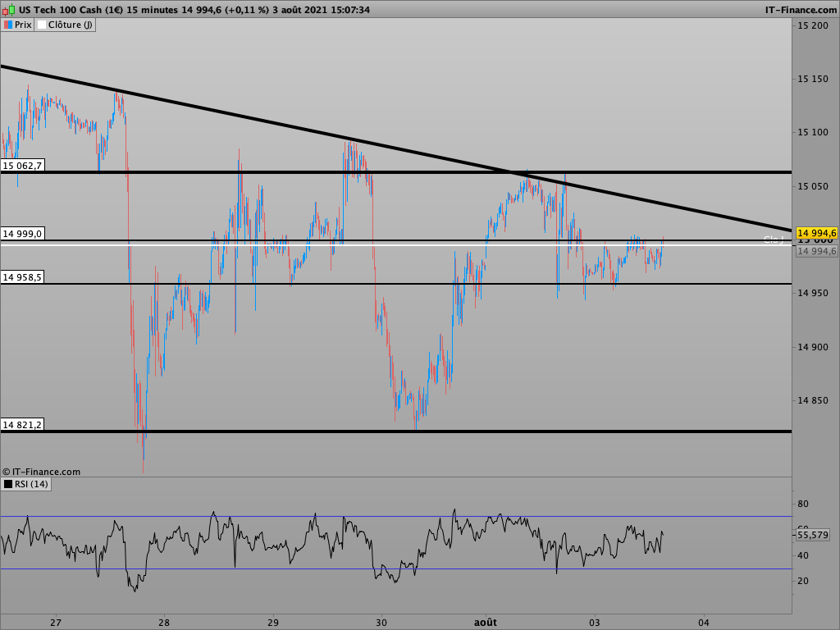This screenshot has height=630, width=840.
Task: Click the yellow 14 994,6 current price tag
Action: (816, 233)
